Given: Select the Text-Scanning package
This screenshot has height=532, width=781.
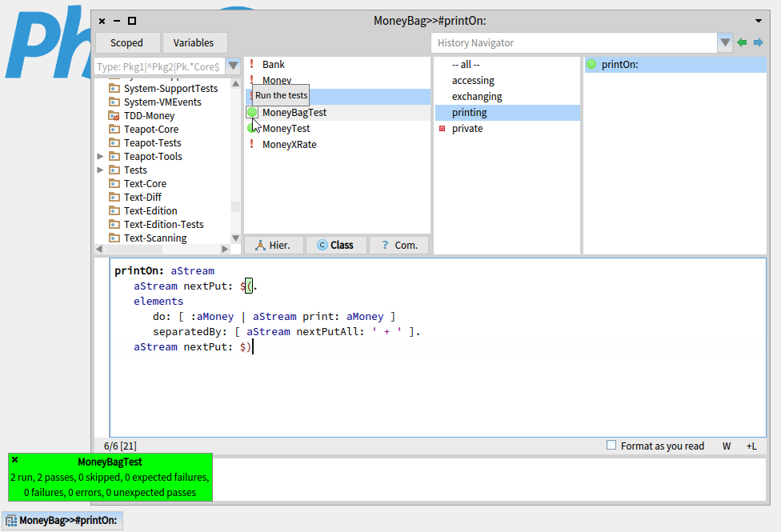Looking at the screenshot, I should [155, 238].
